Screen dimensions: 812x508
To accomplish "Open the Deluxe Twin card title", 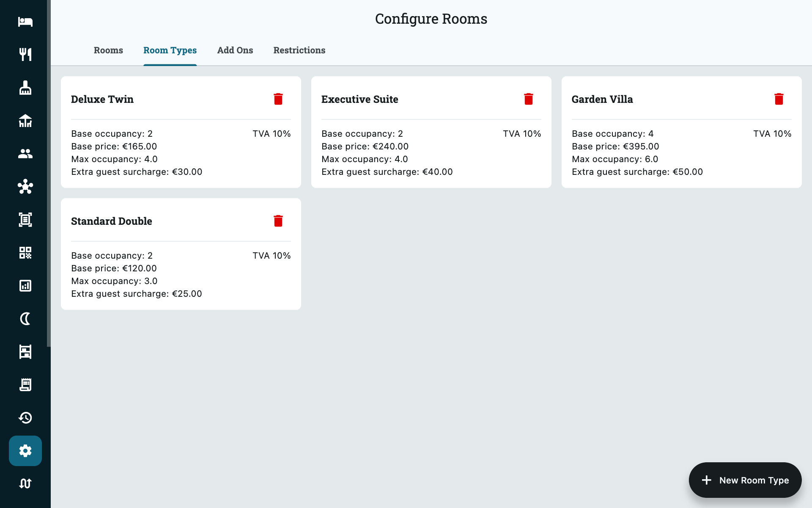I will [x=102, y=99].
